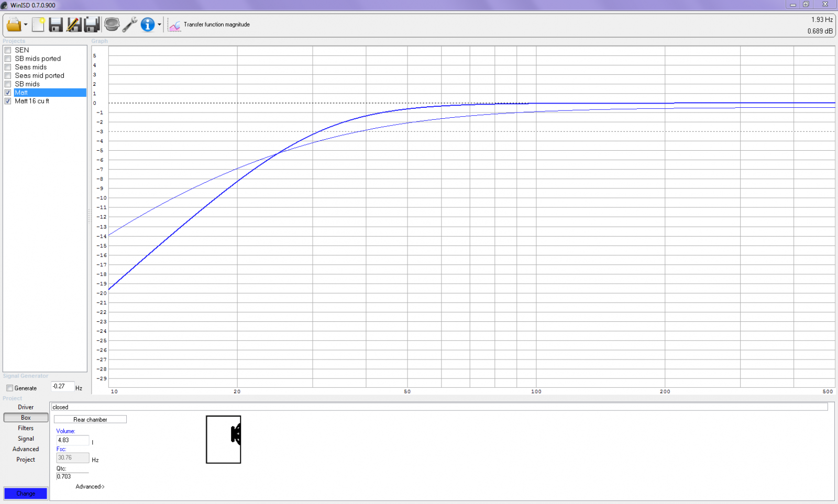Click the open project folder icon

point(14,25)
